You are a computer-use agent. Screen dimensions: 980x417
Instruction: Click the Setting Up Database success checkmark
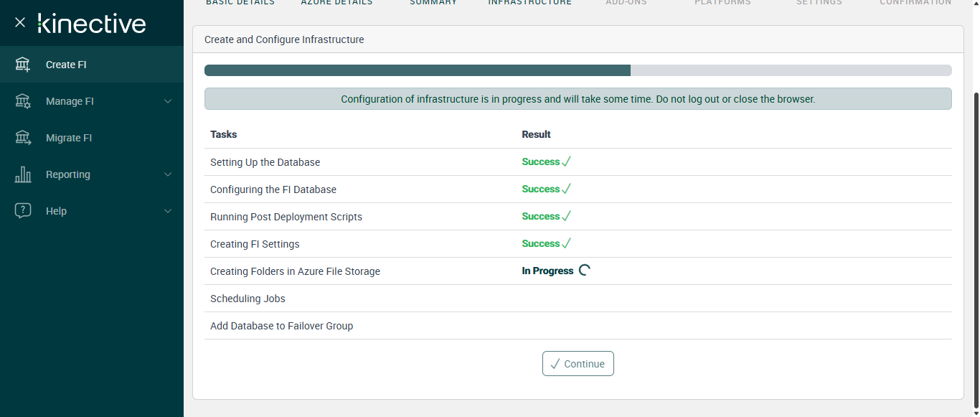pyautogui.click(x=566, y=162)
